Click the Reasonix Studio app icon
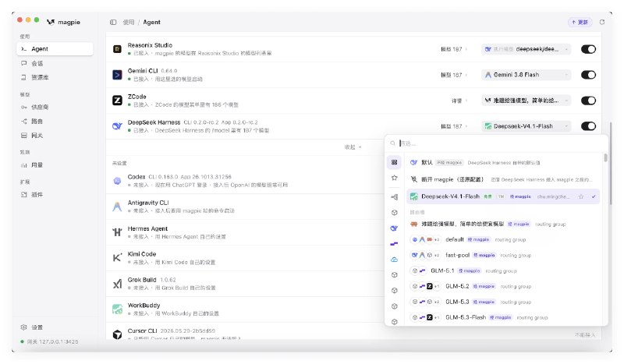This screenshot has width=624, height=364. coord(117,49)
